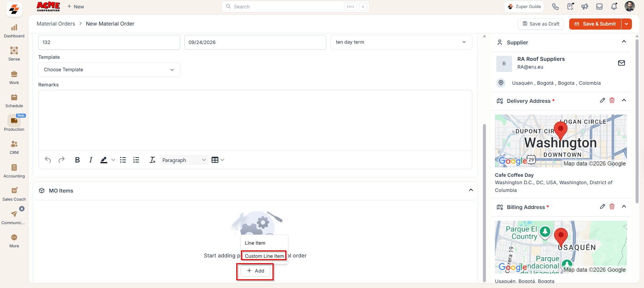Click Save as Draft

(541, 24)
